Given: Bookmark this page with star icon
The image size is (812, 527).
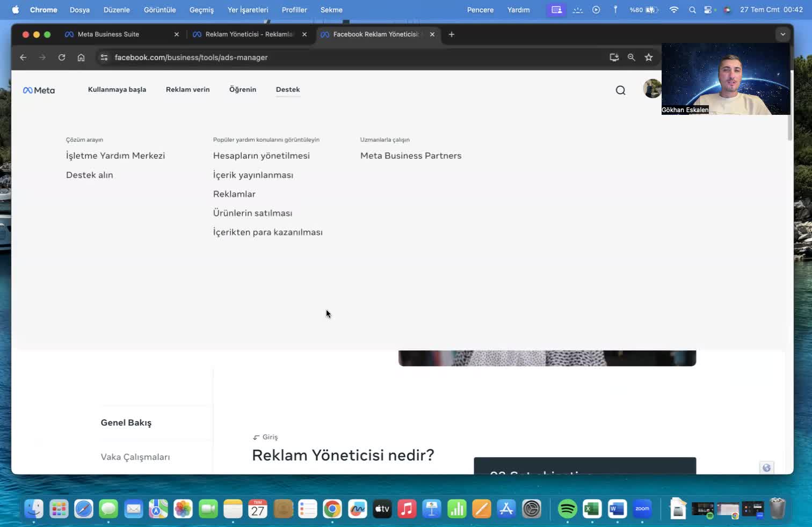Looking at the screenshot, I should pyautogui.click(x=649, y=57).
